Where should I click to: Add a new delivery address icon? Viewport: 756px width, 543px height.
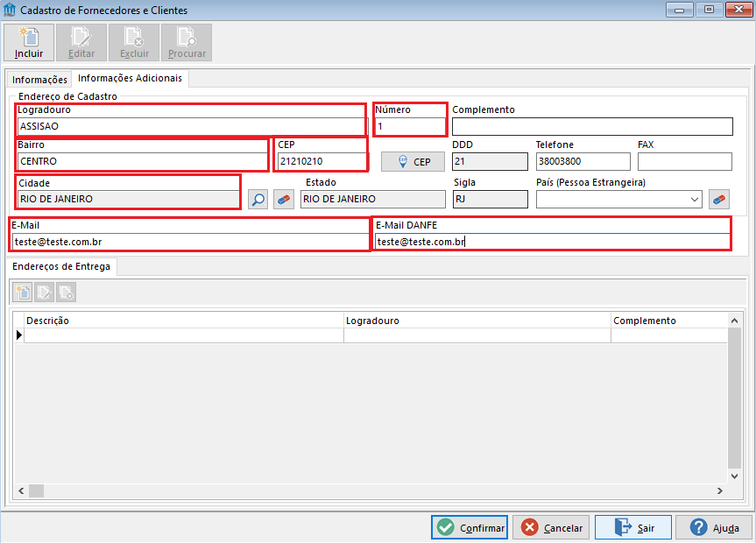(23, 293)
